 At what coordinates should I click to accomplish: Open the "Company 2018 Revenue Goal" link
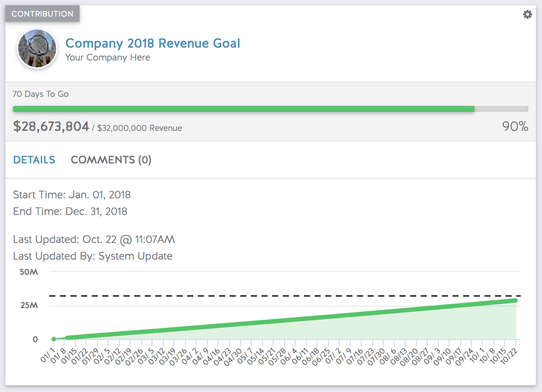point(153,43)
